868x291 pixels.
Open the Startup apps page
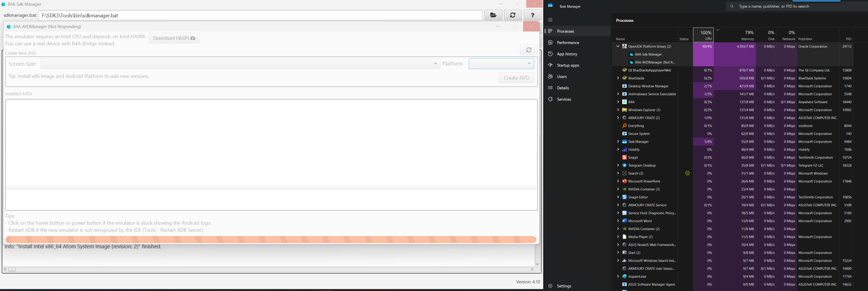[x=577, y=65]
